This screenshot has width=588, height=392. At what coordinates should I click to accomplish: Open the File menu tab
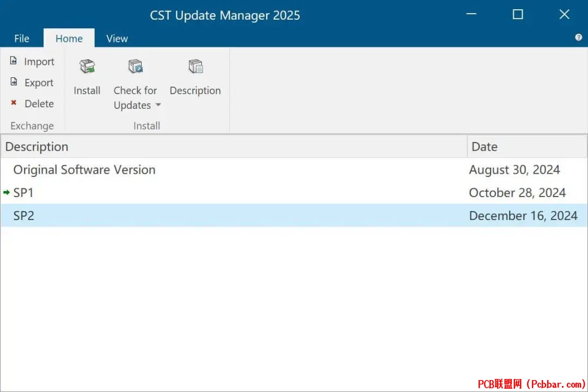tap(22, 38)
